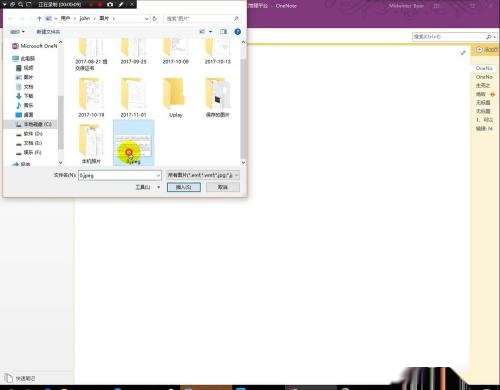Click the pen annotation icon in recorder bar
Image resolution: width=500 pixels, height=390 pixels.
pyautogui.click(x=121, y=4)
